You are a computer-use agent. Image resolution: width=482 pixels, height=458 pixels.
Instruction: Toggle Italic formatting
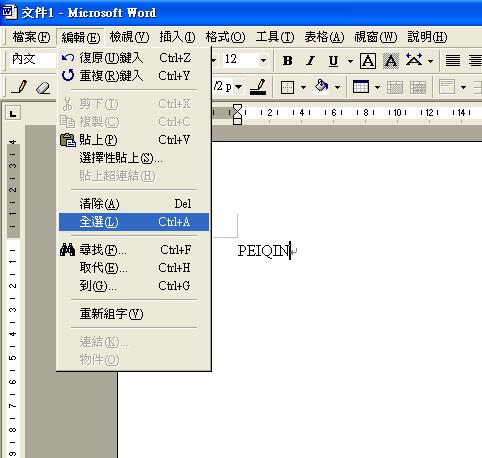tap(310, 61)
